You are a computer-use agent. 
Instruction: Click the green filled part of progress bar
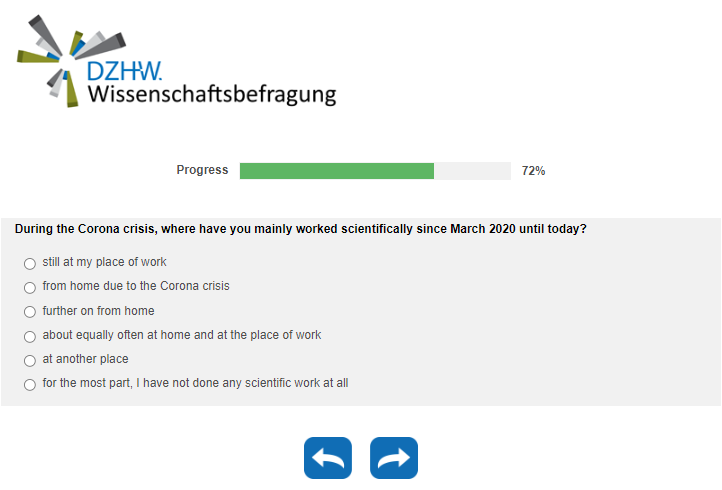(x=337, y=171)
